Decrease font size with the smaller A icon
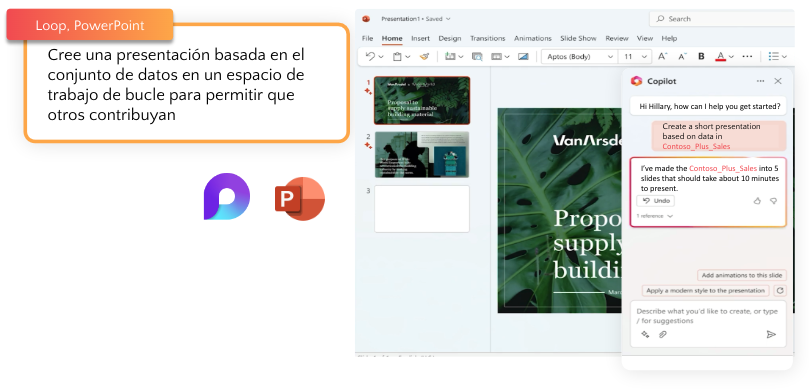Image resolution: width=809 pixels, height=389 pixels. (682, 56)
